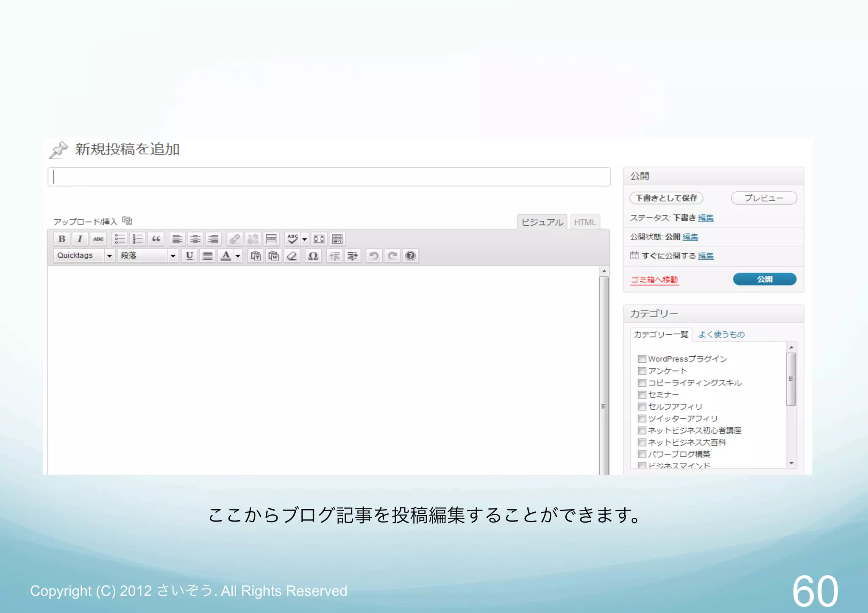
Task: Redo last edit
Action: [x=392, y=255]
